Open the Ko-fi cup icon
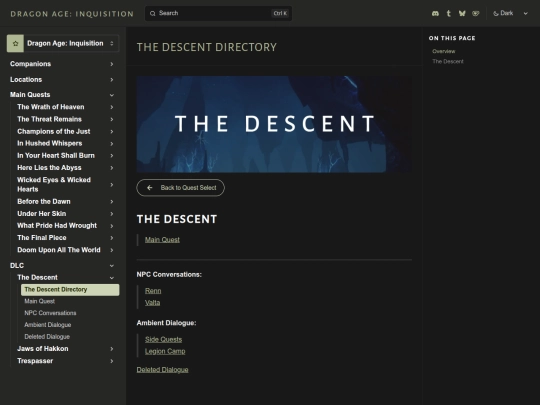The image size is (540, 405). coord(476,13)
